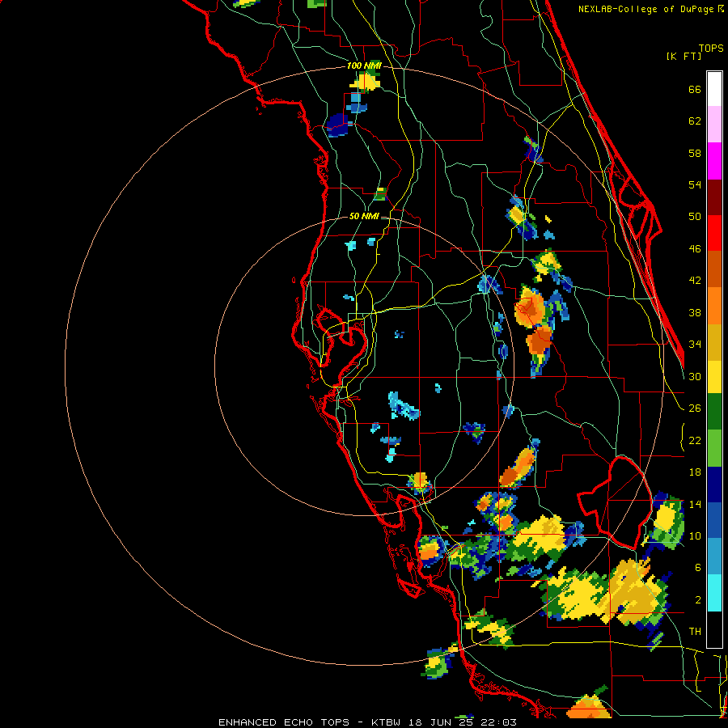Click the 26 value on legend scale
The width and height of the screenshot is (728, 728).
695,408
